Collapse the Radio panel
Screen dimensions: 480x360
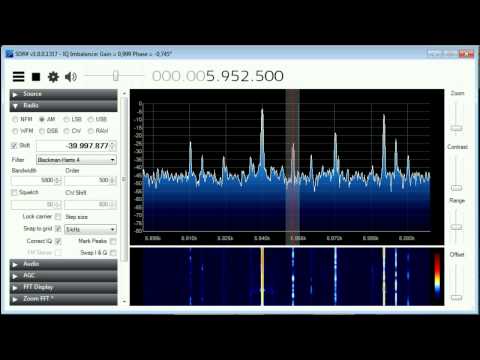tap(63, 106)
